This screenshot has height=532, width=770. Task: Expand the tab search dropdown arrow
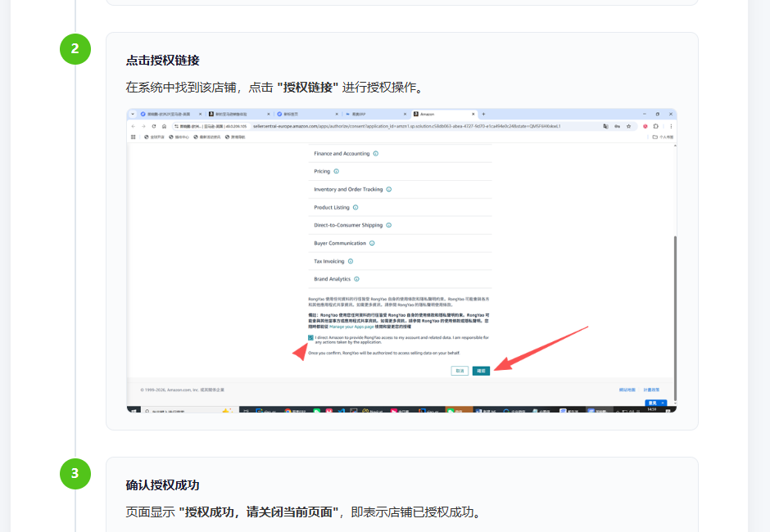tap(133, 114)
